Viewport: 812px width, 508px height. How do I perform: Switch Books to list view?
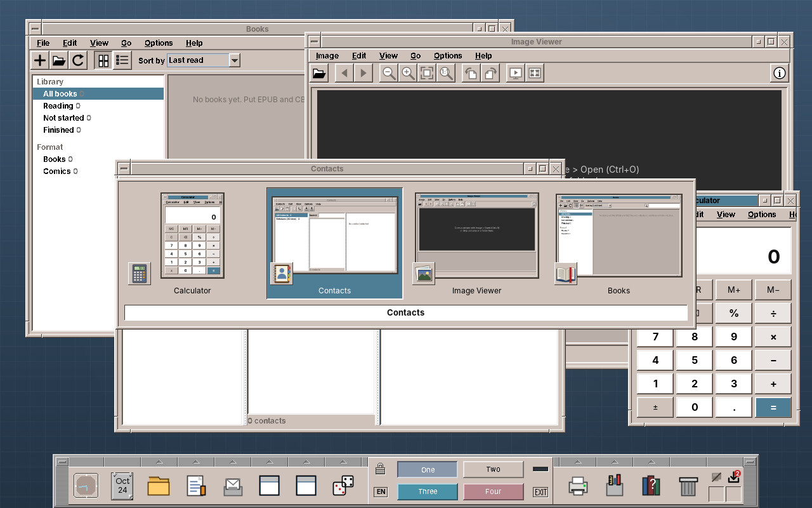[x=122, y=60]
